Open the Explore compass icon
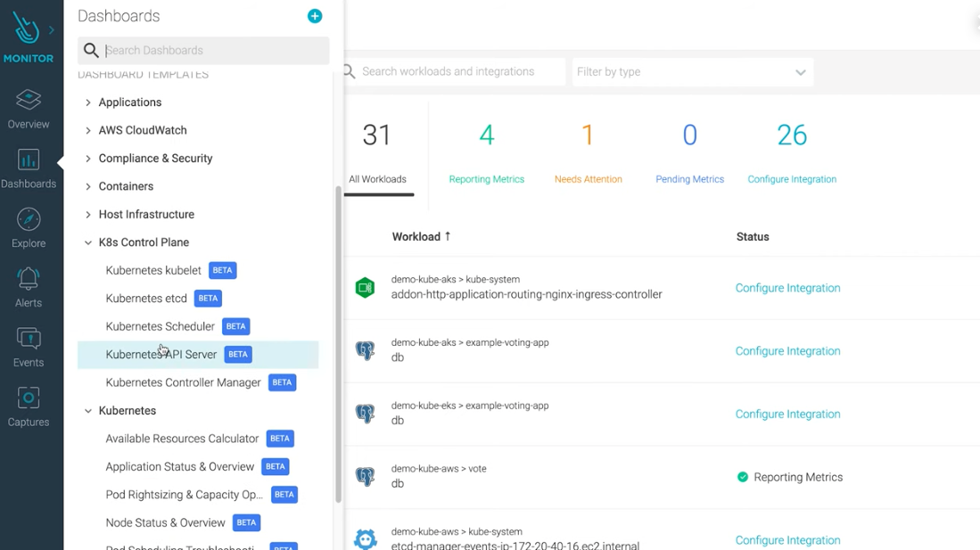The image size is (980, 550). click(x=29, y=219)
